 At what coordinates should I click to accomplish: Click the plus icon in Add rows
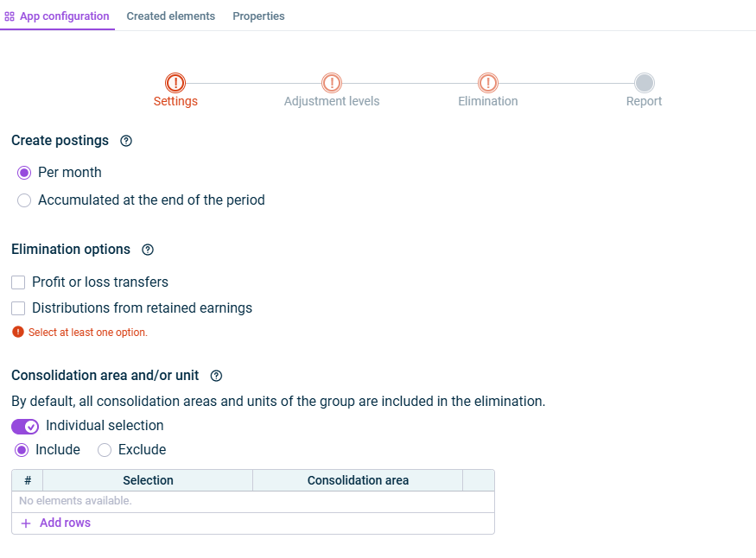[x=26, y=523]
